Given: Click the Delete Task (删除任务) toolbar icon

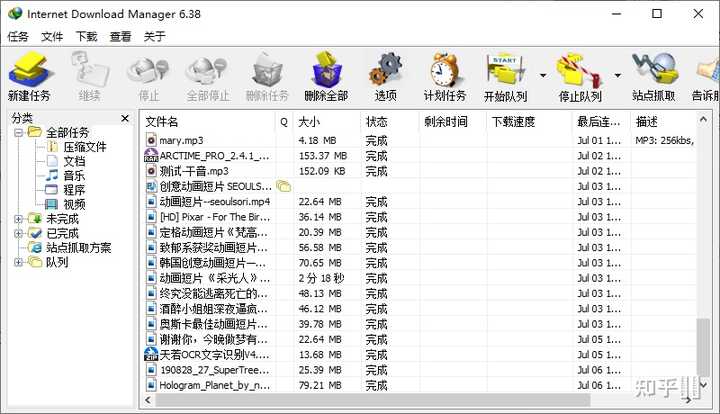Looking at the screenshot, I should pos(267,69).
